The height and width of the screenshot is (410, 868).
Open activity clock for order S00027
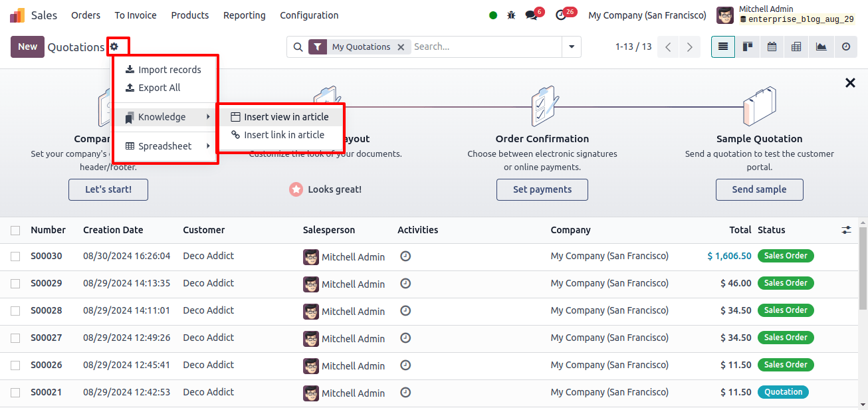point(405,338)
